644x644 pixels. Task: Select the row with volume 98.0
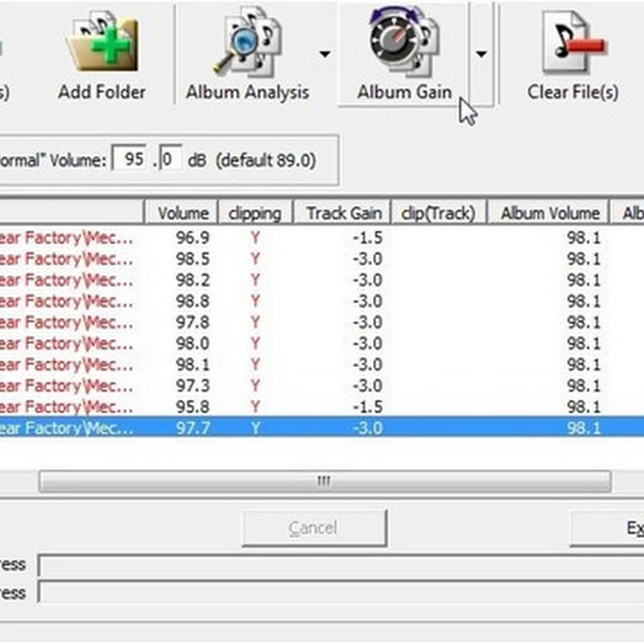[x=322, y=344]
